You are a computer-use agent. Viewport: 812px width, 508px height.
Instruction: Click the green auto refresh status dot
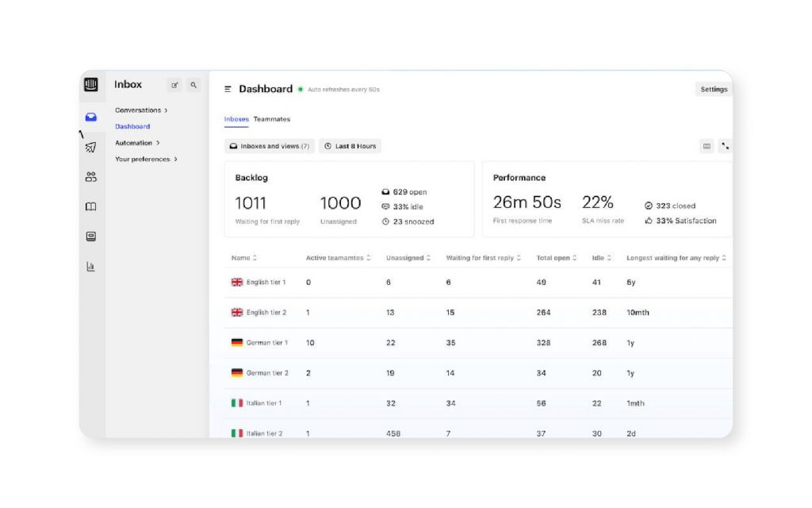point(300,89)
